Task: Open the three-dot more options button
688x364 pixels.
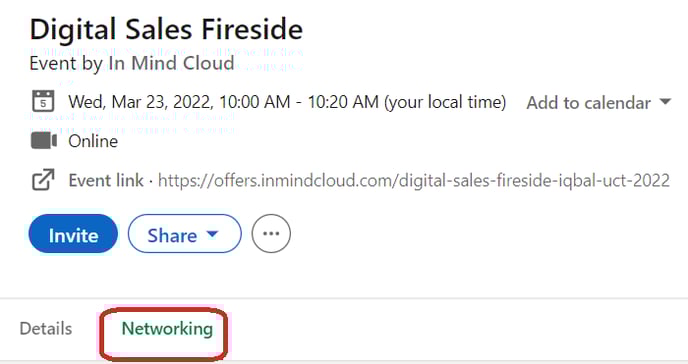Action: 271,233
